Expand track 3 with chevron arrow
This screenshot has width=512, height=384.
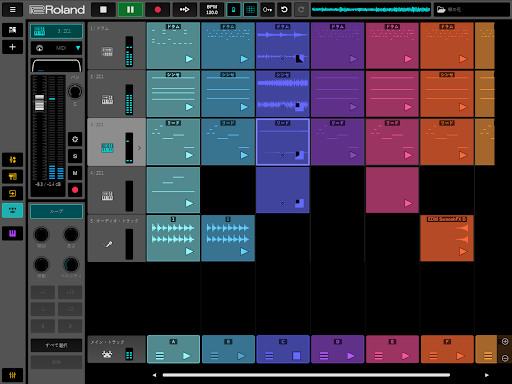pos(139,148)
